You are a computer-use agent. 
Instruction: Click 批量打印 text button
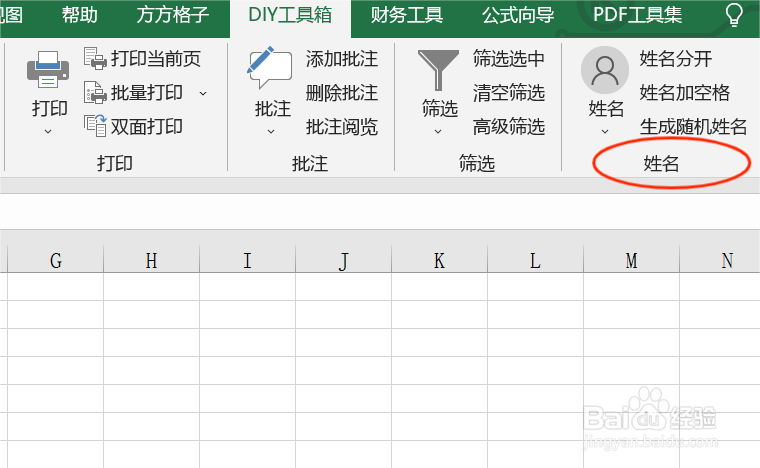pyautogui.click(x=147, y=93)
